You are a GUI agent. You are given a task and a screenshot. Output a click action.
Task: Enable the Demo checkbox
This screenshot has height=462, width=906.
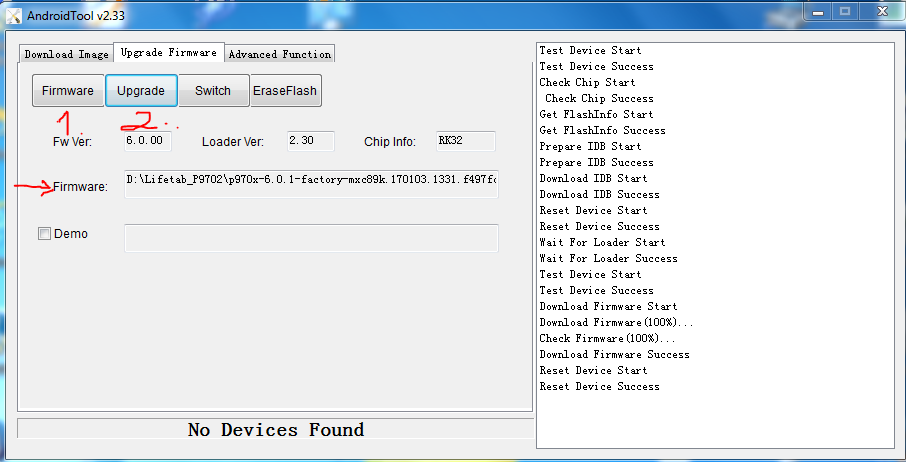tap(44, 234)
